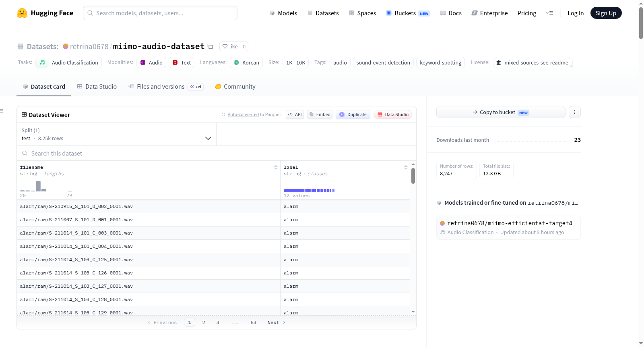Go to pagination page 83
The width and height of the screenshot is (644, 347).
point(253,322)
